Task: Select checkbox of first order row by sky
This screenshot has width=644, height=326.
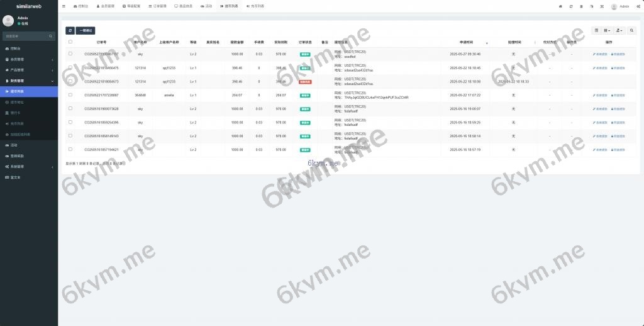Action: point(70,53)
